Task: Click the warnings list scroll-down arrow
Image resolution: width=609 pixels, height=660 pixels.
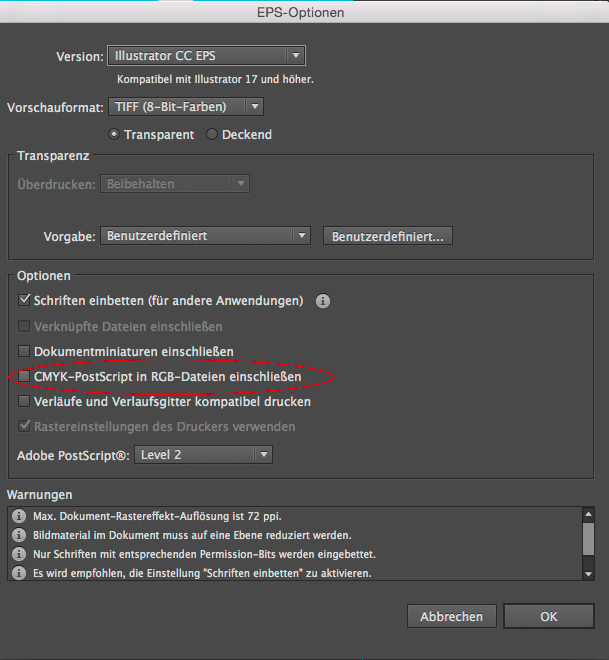Action: pyautogui.click(x=589, y=573)
